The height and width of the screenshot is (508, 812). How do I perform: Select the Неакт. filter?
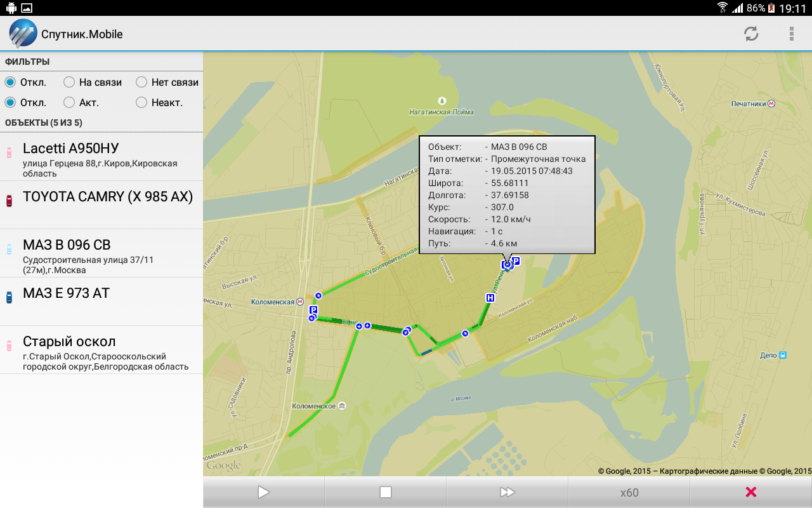pos(159,102)
